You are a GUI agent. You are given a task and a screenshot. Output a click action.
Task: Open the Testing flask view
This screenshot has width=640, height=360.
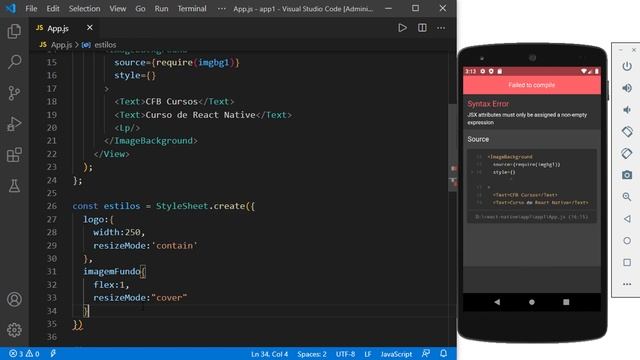point(14,186)
